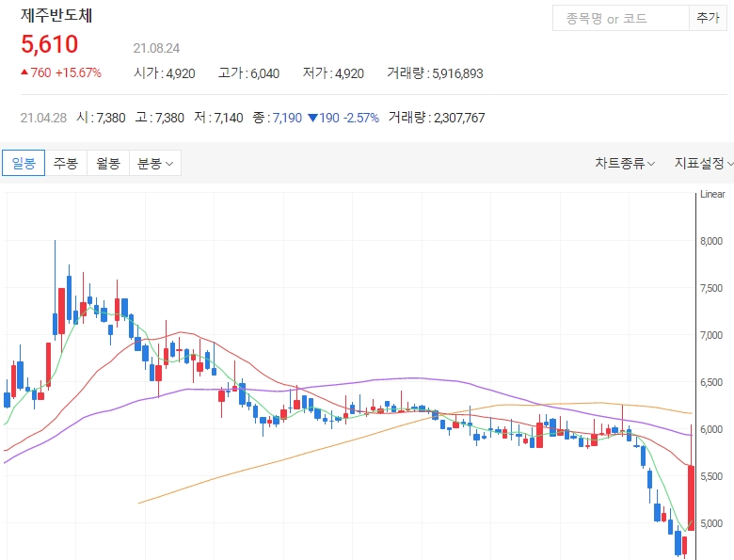Switch to the 월봉 monthly chart tab
Screen dimensions: 734x560
108,163
